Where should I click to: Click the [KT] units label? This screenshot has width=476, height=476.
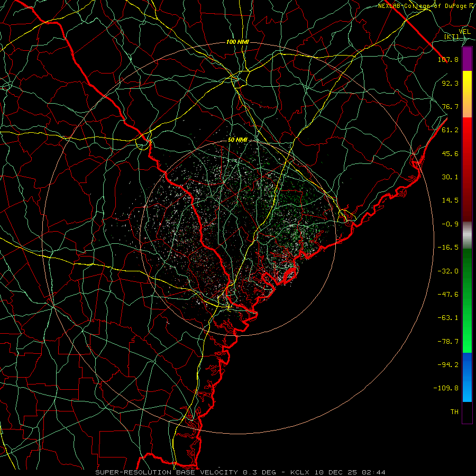tap(452, 36)
